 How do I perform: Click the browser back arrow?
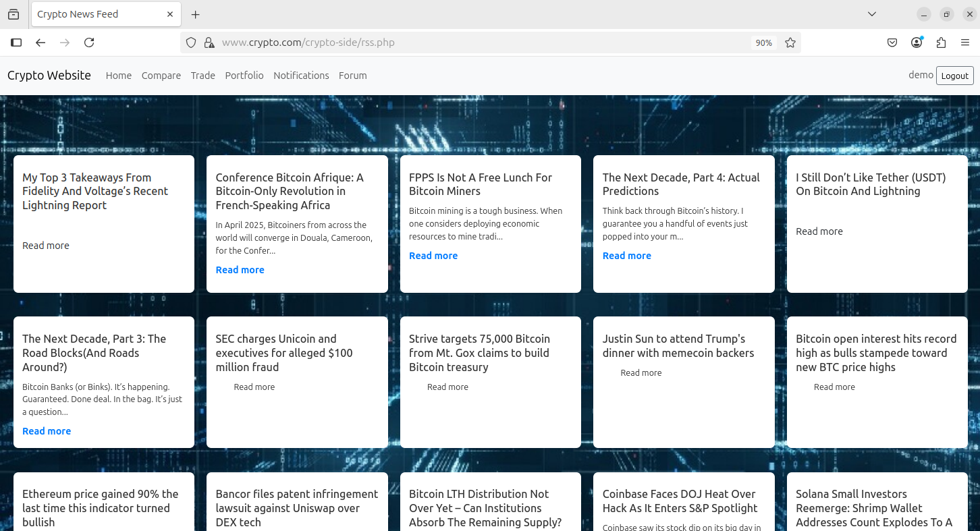click(x=40, y=43)
